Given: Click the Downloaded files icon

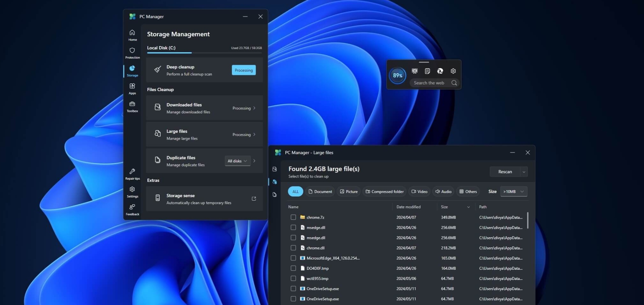Looking at the screenshot, I should (x=158, y=107).
